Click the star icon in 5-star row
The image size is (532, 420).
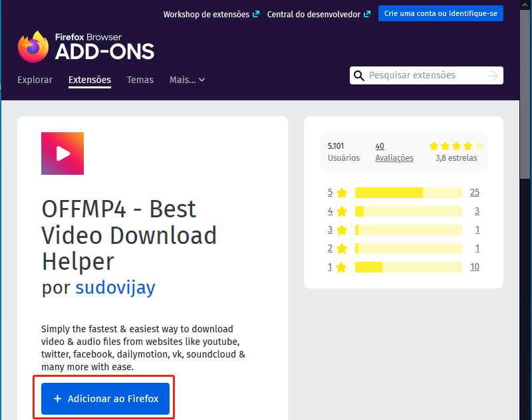342,193
